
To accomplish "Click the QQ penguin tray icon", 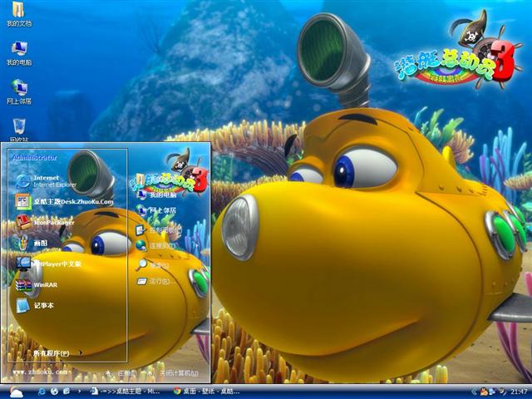I will coord(484,392).
